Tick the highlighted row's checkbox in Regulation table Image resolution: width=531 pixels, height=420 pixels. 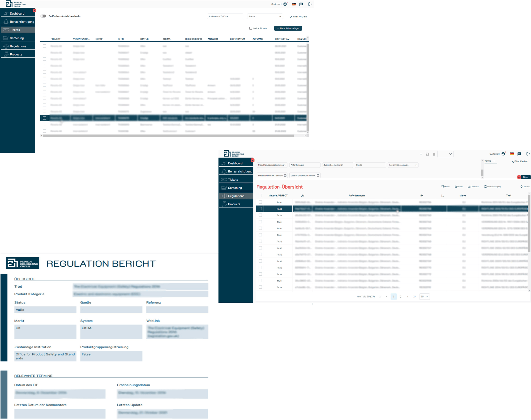pos(260,209)
